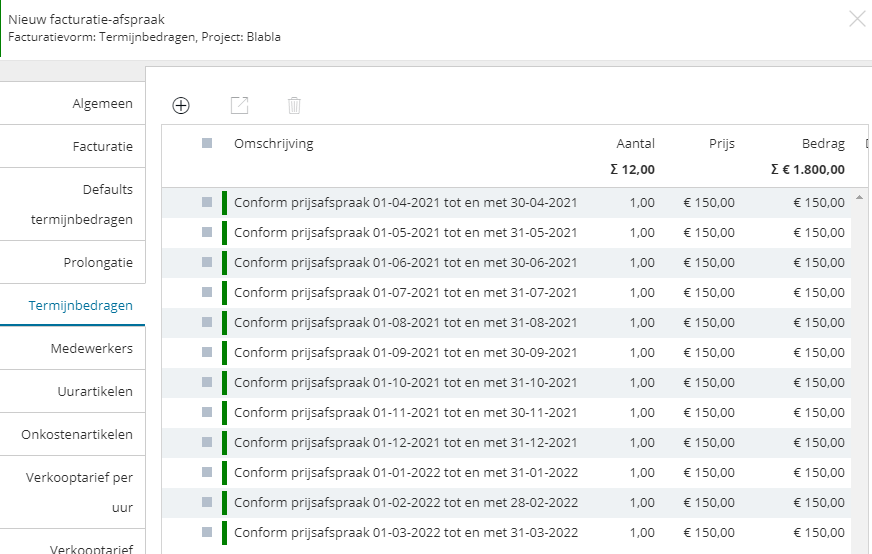Sort by the Prijs column header
This screenshot has width=872, height=554.
(722, 144)
